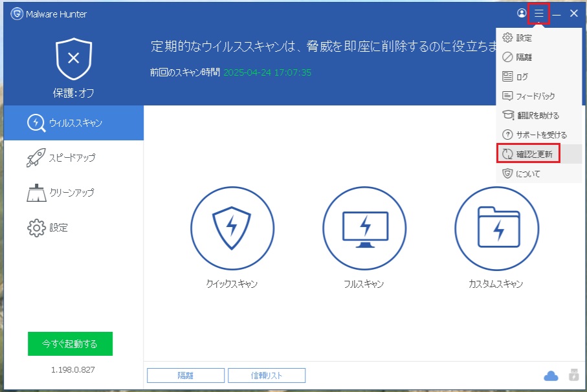Screen dimensions: 587x392
Task: Start a クイックスキャン (quick scan)
Action: click(232, 228)
